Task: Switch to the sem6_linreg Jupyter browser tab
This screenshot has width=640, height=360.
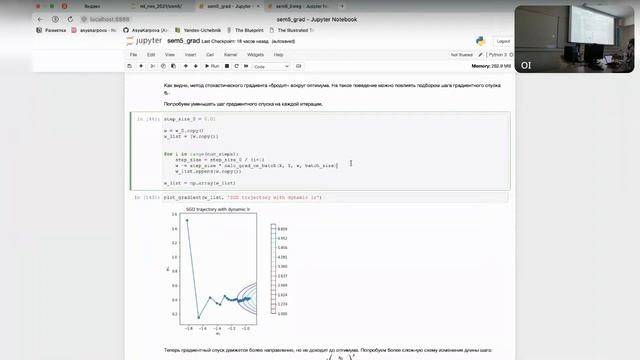Action: 302,6
